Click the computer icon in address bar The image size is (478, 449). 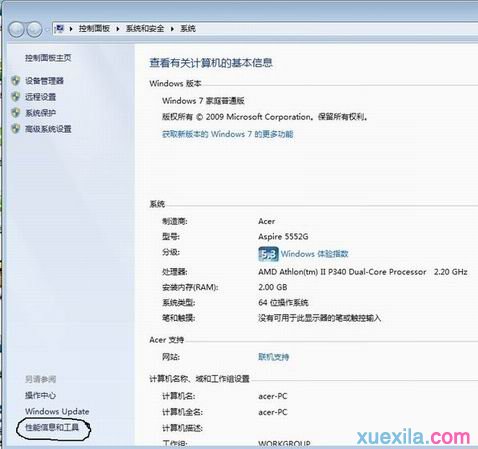point(60,29)
